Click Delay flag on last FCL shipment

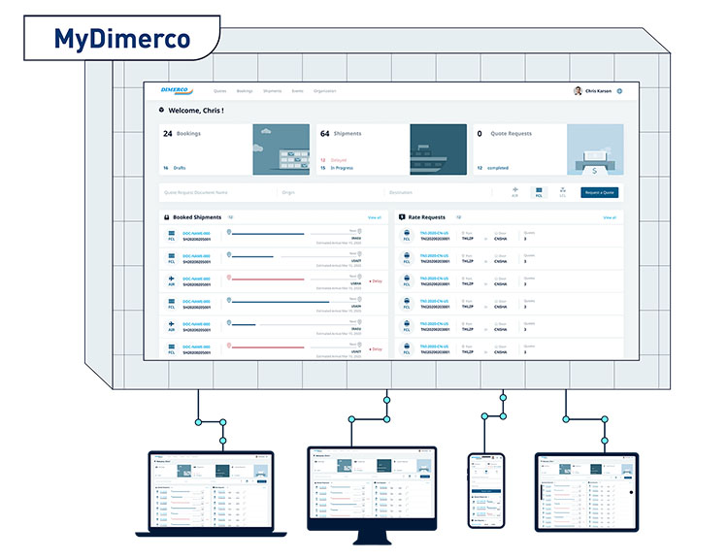(x=376, y=348)
